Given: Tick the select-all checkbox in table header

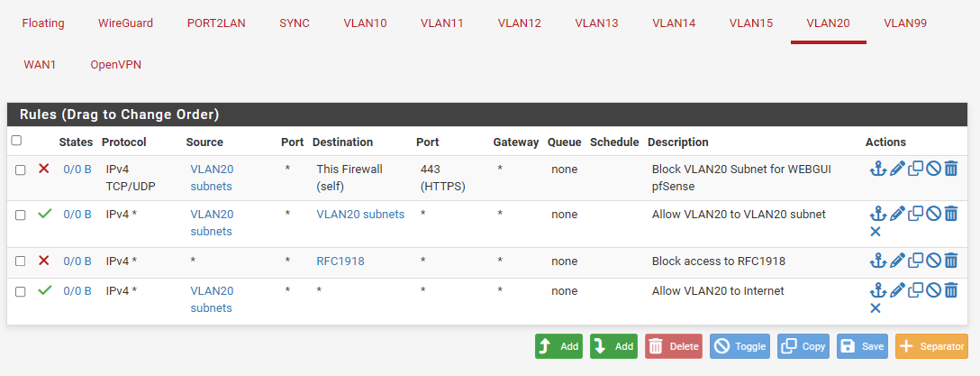Looking at the screenshot, I should [17, 141].
